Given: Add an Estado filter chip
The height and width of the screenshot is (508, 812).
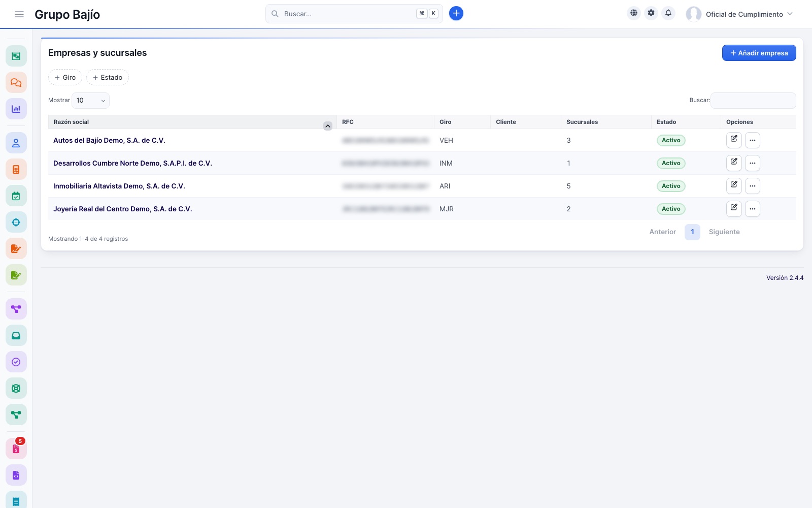Looking at the screenshot, I should tap(108, 77).
